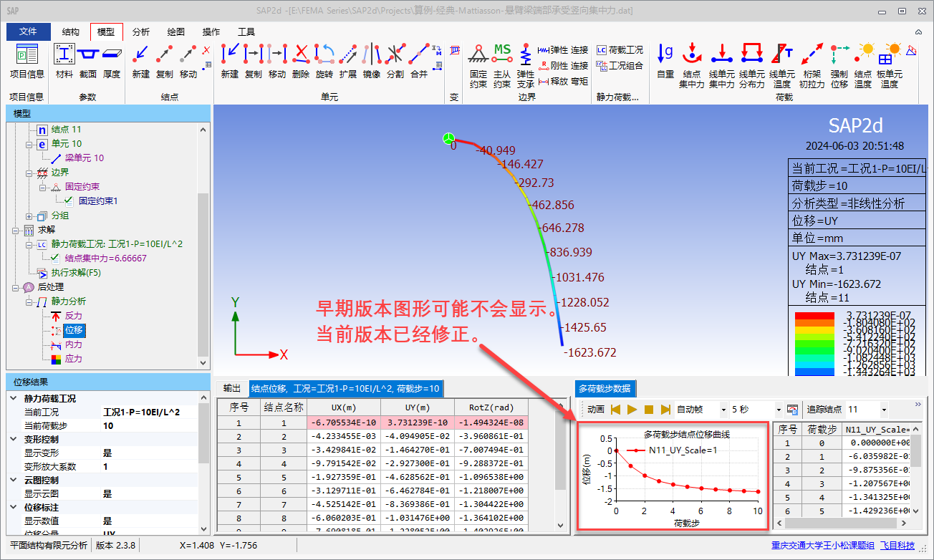Add a 固定约束 fixed constraint
The image size is (934, 560).
click(x=478, y=64)
